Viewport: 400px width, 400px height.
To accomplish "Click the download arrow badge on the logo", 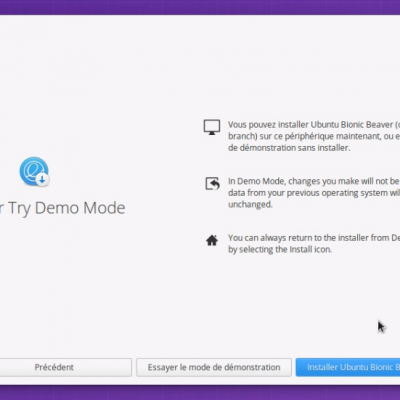I will click(42, 179).
